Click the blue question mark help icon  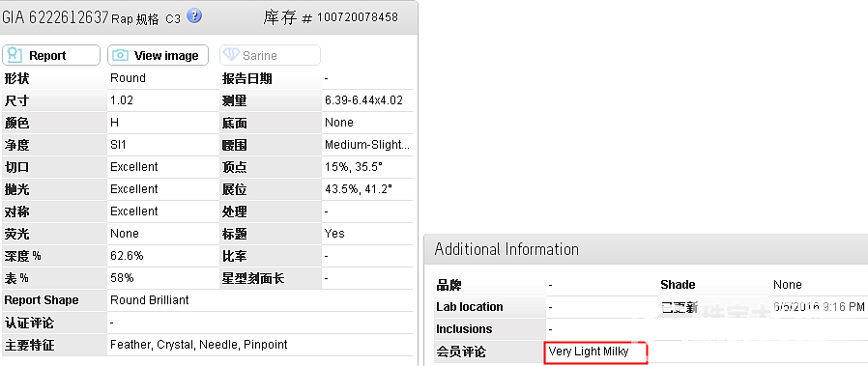pyautogui.click(x=193, y=16)
